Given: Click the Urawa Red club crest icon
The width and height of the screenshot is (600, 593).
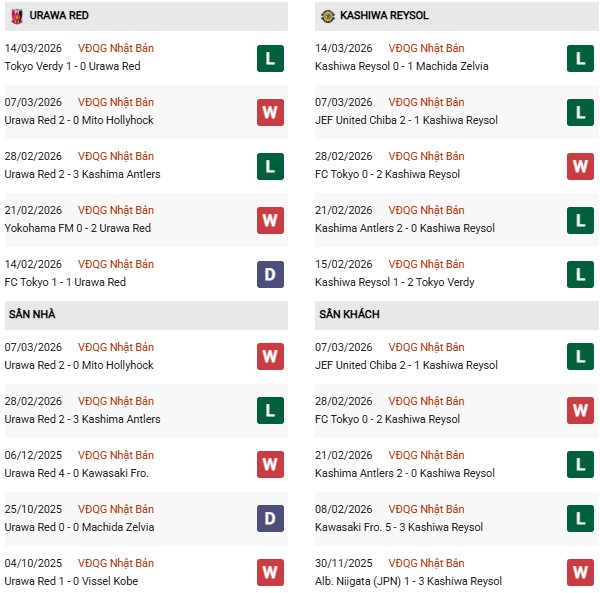Looking at the screenshot, I should point(17,16).
